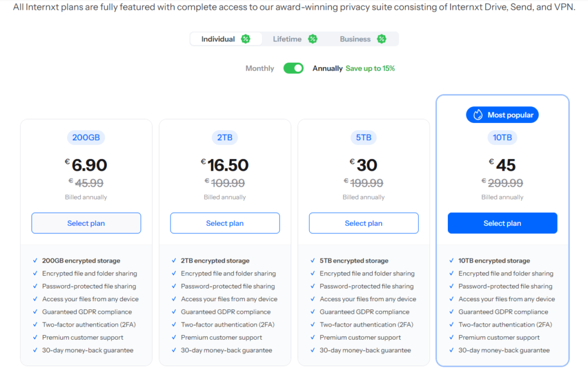Click the crossed-out €299.99 price
This screenshot has height=373, width=588.
[502, 183]
